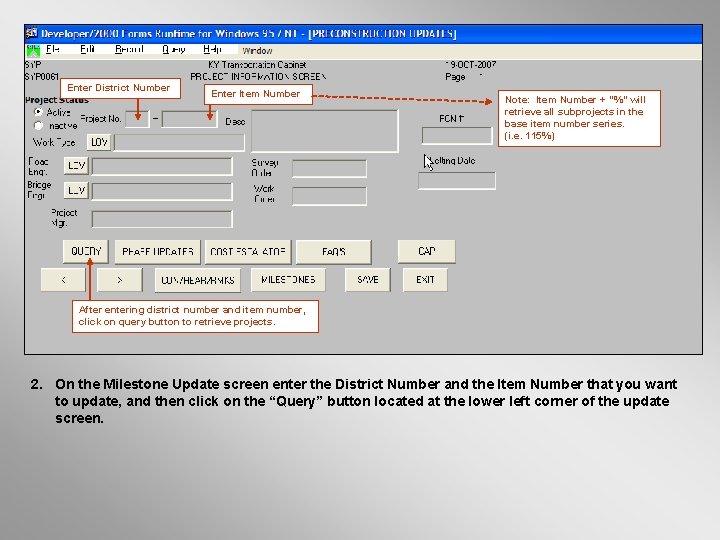720x540 pixels.
Task: Click the KY Transportation Cabinet text
Action: pos(257,65)
